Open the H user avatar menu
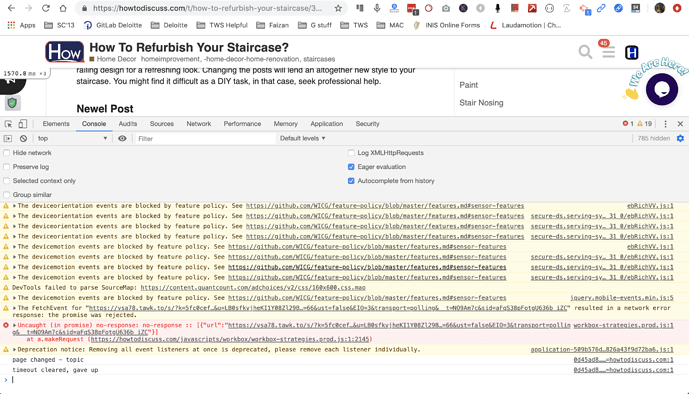The image size is (689, 394). click(631, 53)
